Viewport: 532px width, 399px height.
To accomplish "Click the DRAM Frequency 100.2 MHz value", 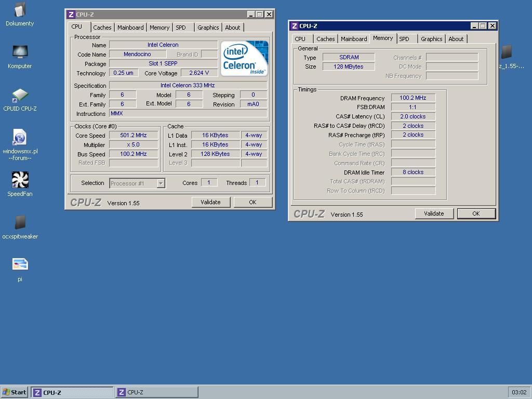I will pos(413,98).
